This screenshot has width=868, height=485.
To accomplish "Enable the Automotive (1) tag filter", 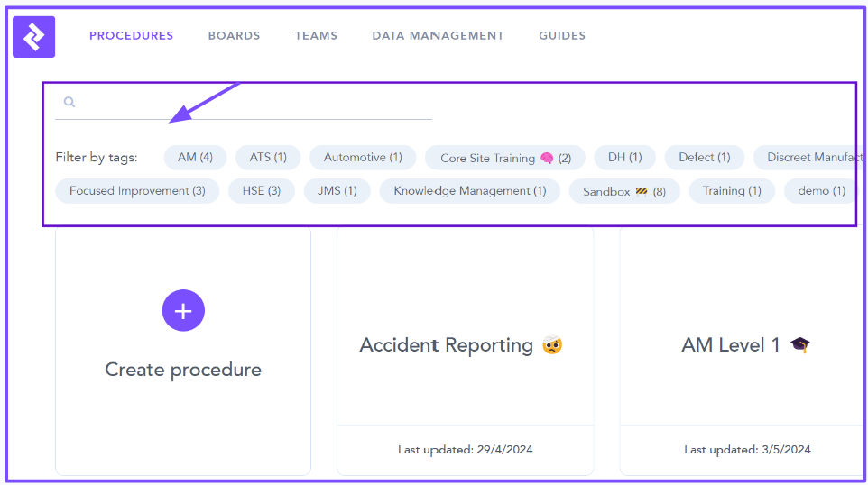I will pyautogui.click(x=363, y=157).
